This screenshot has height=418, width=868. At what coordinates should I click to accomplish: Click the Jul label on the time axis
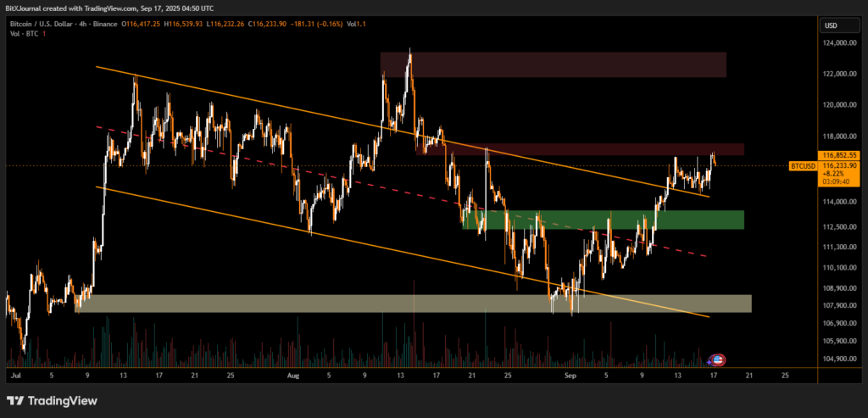(14, 373)
